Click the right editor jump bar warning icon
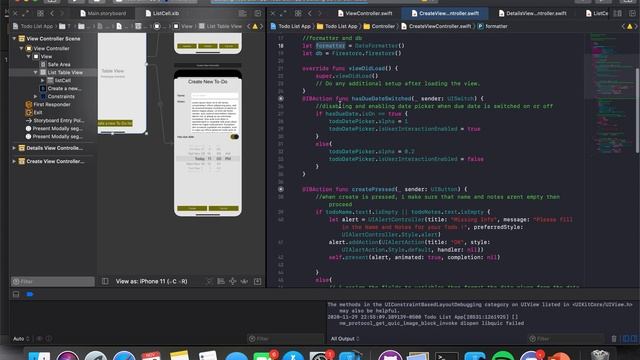 click(629, 26)
